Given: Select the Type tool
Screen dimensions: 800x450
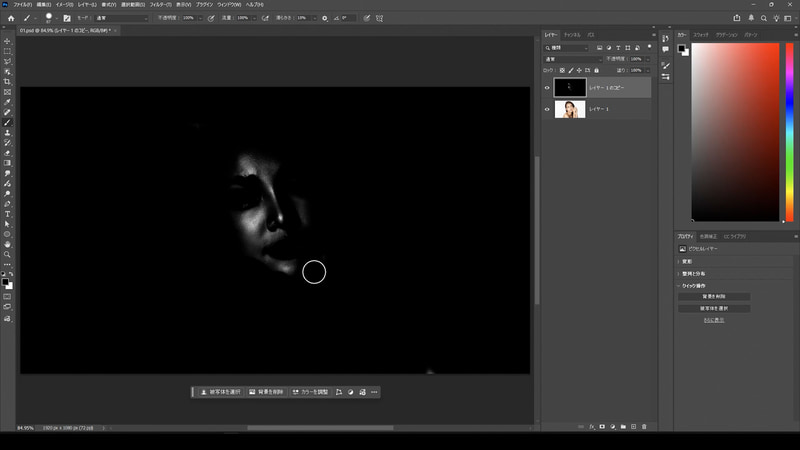Looking at the screenshot, I should coord(7,214).
